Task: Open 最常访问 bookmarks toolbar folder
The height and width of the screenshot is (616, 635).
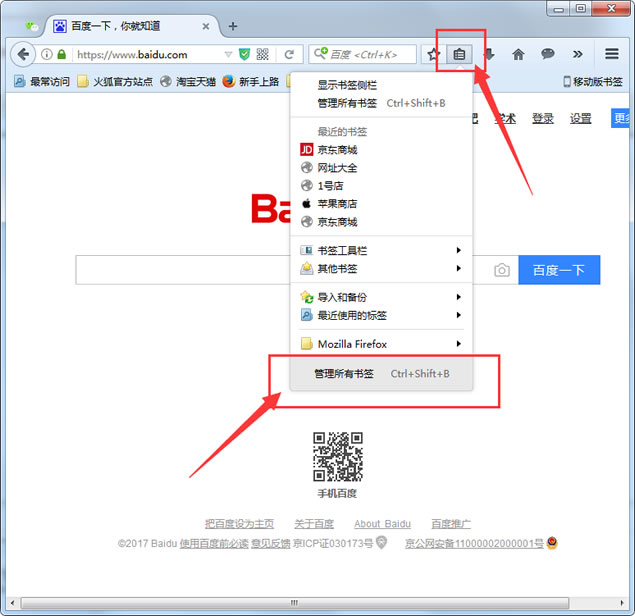Action: point(42,82)
